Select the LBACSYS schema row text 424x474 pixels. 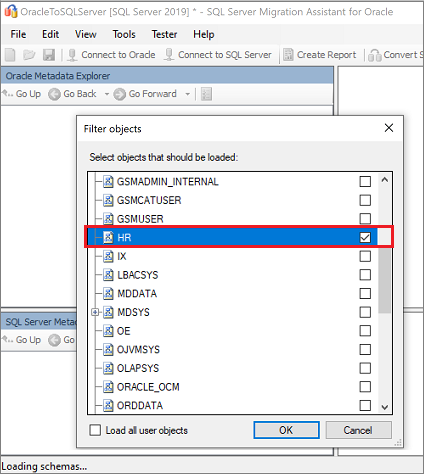[x=138, y=275]
